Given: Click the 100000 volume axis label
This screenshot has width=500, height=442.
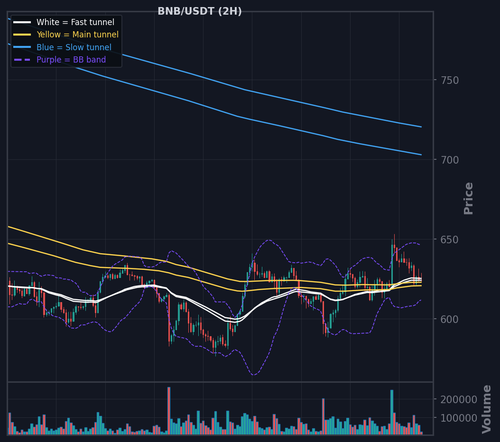Looking at the screenshot, I should [459, 418].
